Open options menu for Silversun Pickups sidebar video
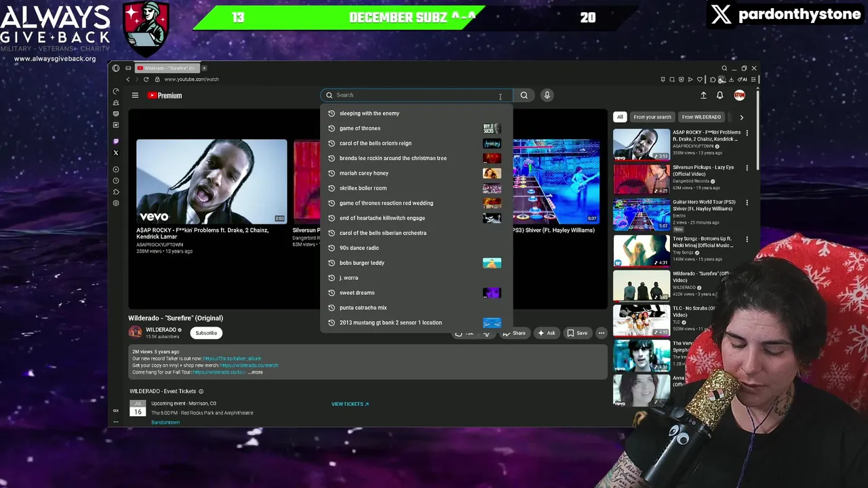Screen dimensions: 868x488 (747, 168)
